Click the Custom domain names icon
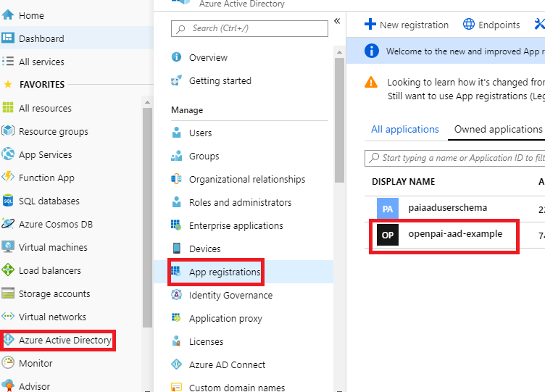The width and height of the screenshot is (545, 392). [x=176, y=387]
